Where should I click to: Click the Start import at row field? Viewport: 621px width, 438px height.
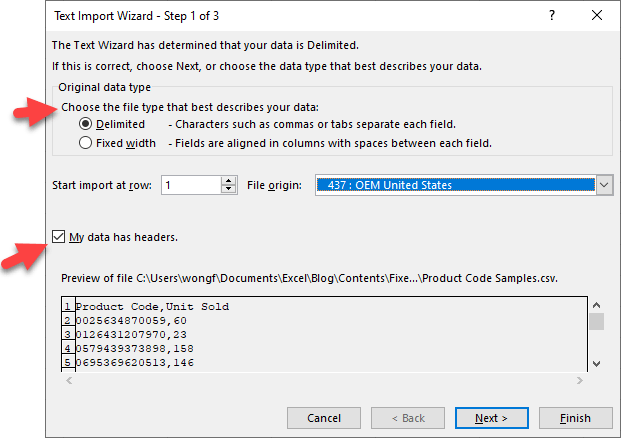point(190,185)
